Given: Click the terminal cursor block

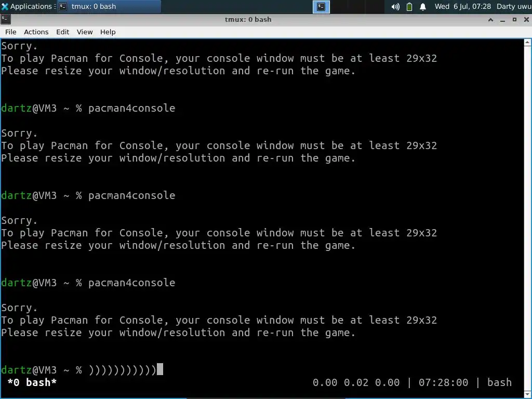Looking at the screenshot, I should coord(160,369).
